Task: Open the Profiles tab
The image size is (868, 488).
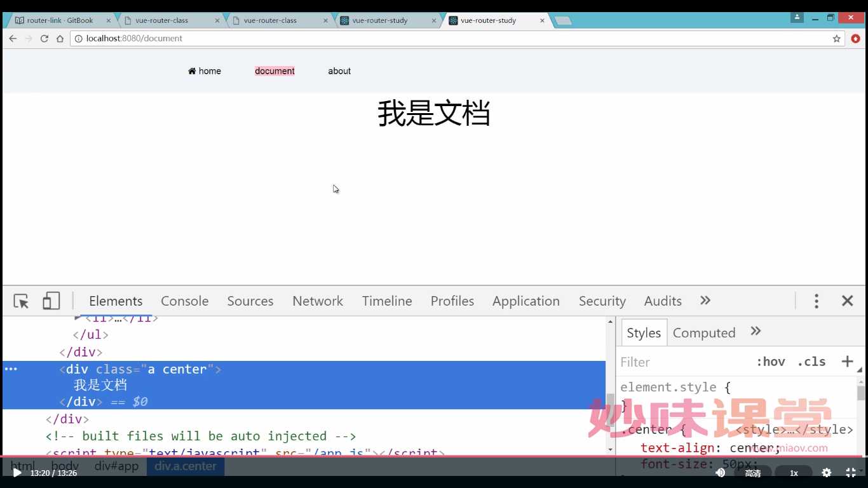Action: [x=452, y=301]
